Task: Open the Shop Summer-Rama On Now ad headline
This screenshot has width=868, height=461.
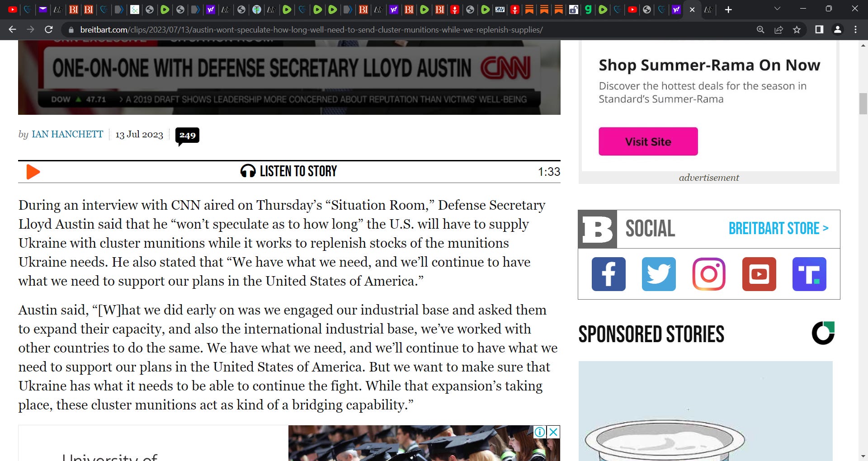Action: [709, 65]
